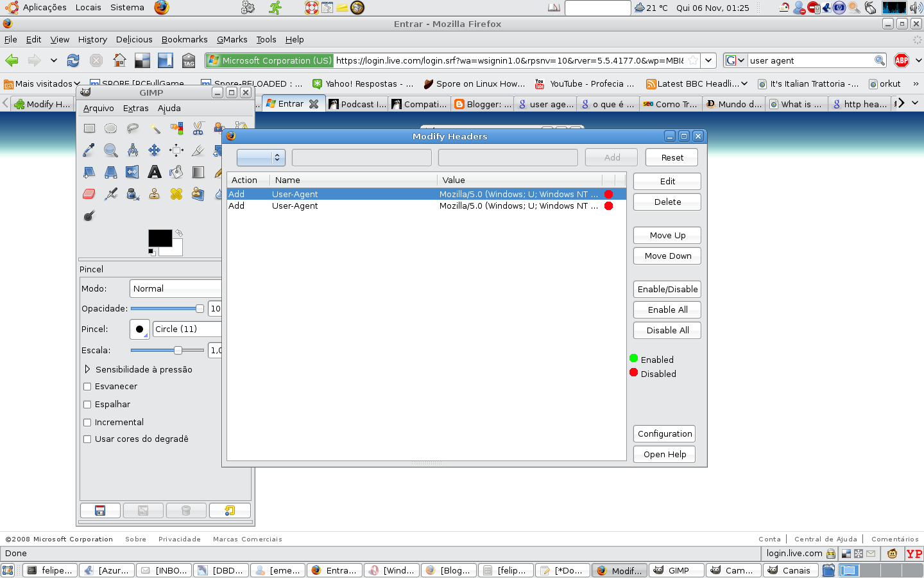The width and height of the screenshot is (924, 578).
Task: Toggle status dot of selected User-Agent row
Action: (608, 194)
